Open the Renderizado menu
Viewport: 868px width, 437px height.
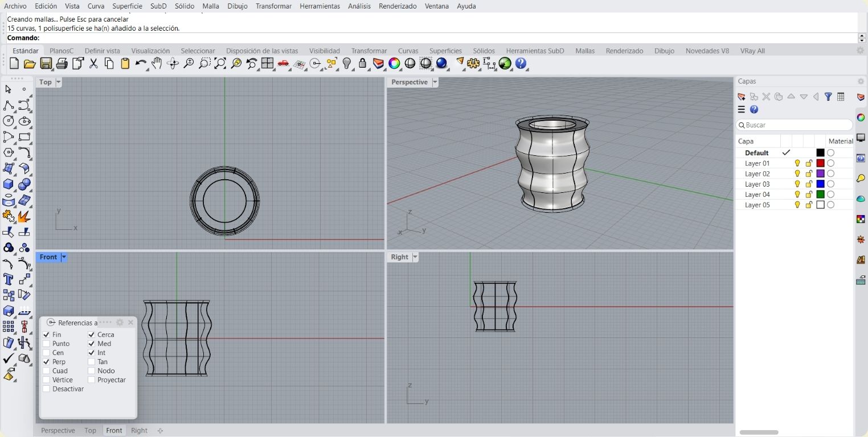[398, 6]
